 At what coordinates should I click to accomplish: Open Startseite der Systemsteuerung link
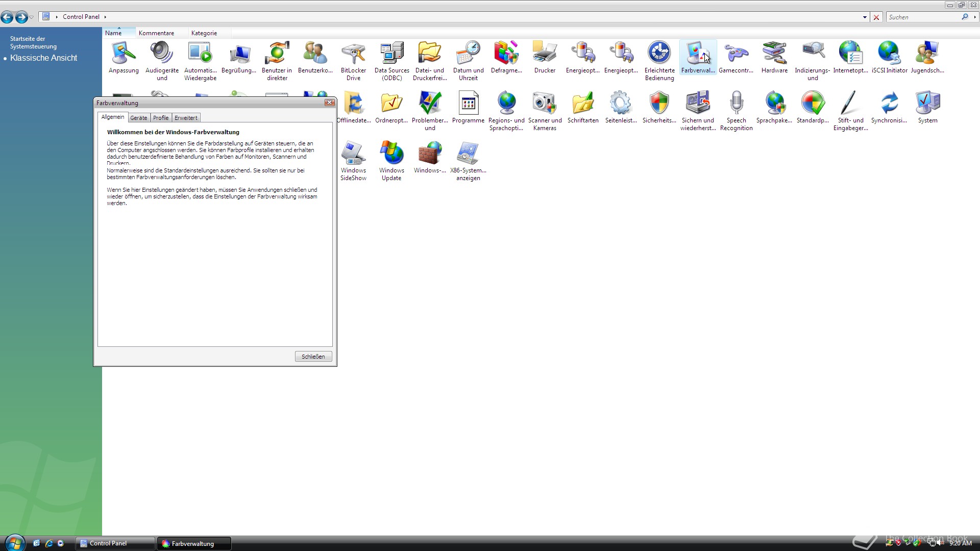(33, 42)
